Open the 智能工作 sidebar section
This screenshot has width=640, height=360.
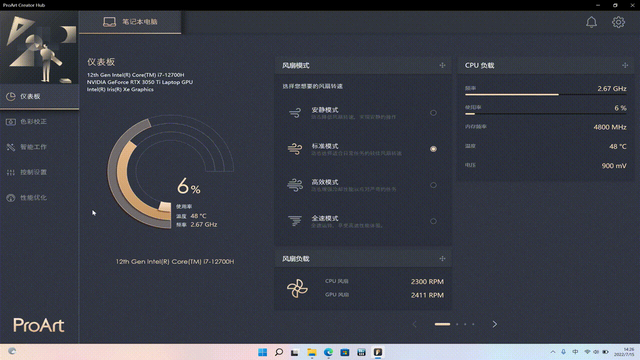pos(39,147)
